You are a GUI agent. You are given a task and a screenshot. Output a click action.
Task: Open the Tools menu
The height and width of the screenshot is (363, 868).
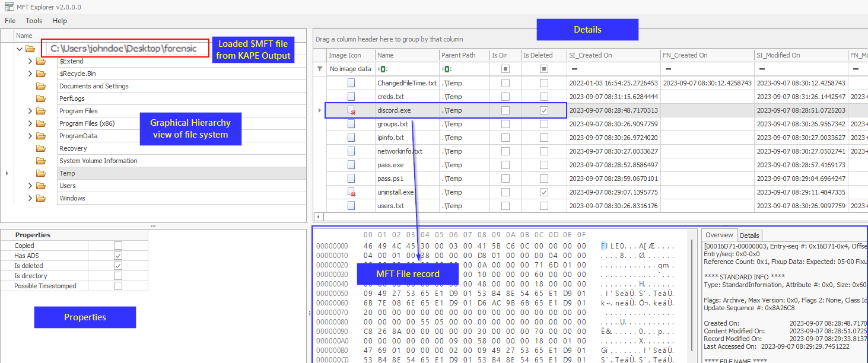pos(34,21)
